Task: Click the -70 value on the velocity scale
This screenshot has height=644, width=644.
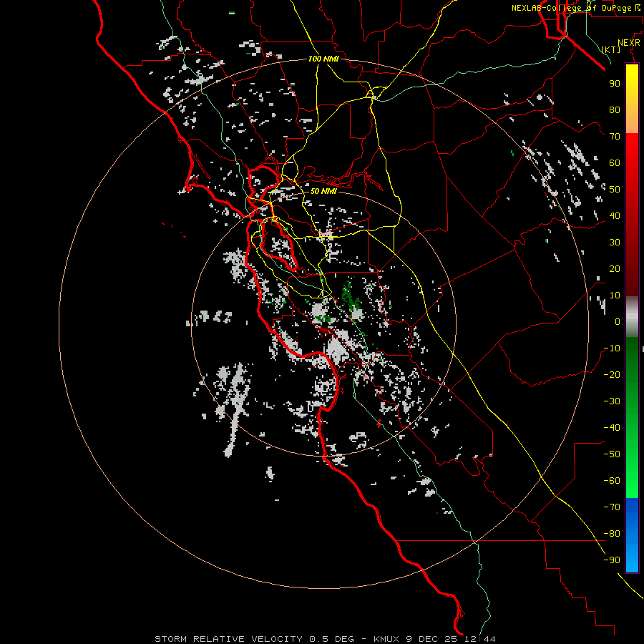Action: coord(612,507)
